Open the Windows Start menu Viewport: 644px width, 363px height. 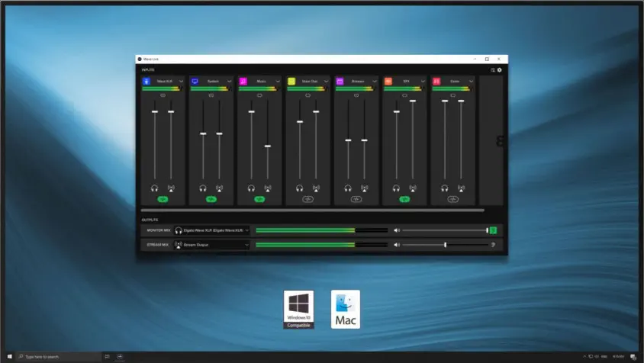tap(9, 356)
